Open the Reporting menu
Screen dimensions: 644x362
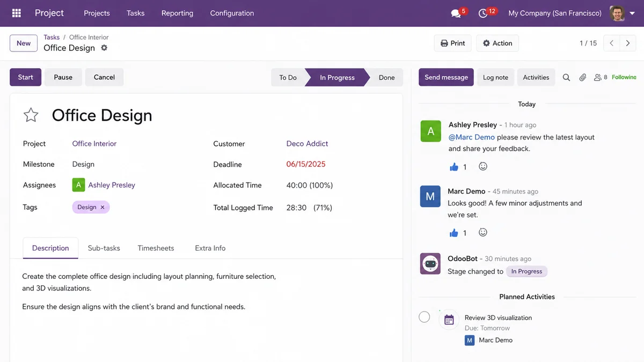177,13
